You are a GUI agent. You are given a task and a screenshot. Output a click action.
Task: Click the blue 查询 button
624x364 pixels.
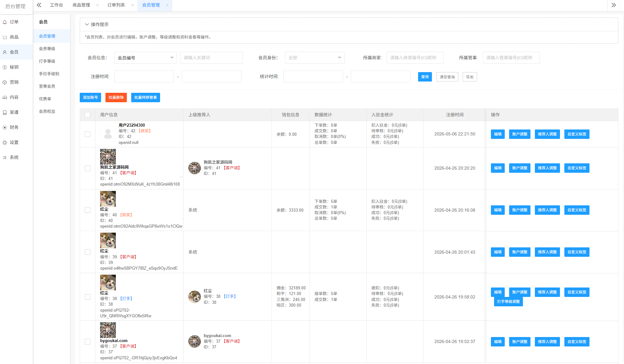[425, 77]
